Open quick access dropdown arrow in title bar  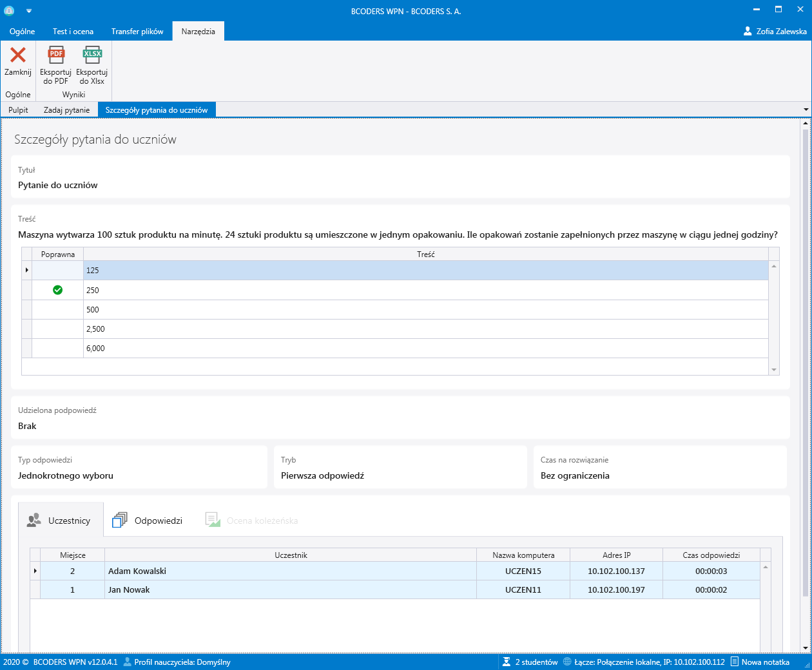(x=29, y=11)
